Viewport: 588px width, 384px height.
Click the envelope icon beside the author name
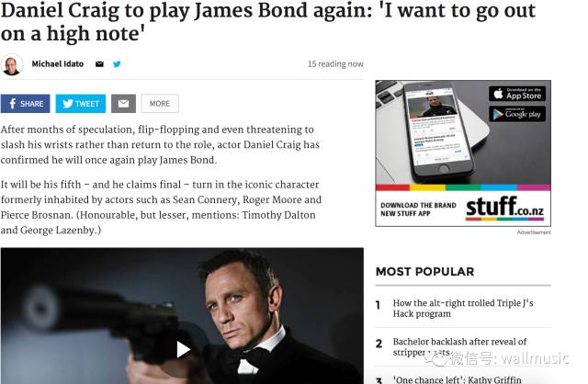coord(99,64)
